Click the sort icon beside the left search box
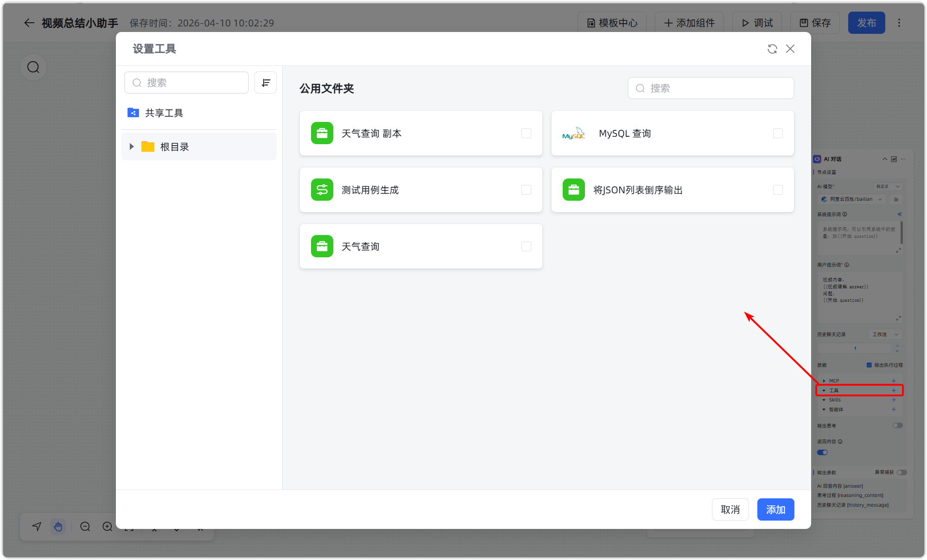This screenshot has height=560, width=927. point(266,83)
